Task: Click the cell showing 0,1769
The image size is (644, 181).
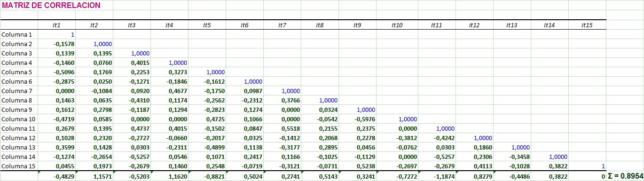Action: coord(94,72)
